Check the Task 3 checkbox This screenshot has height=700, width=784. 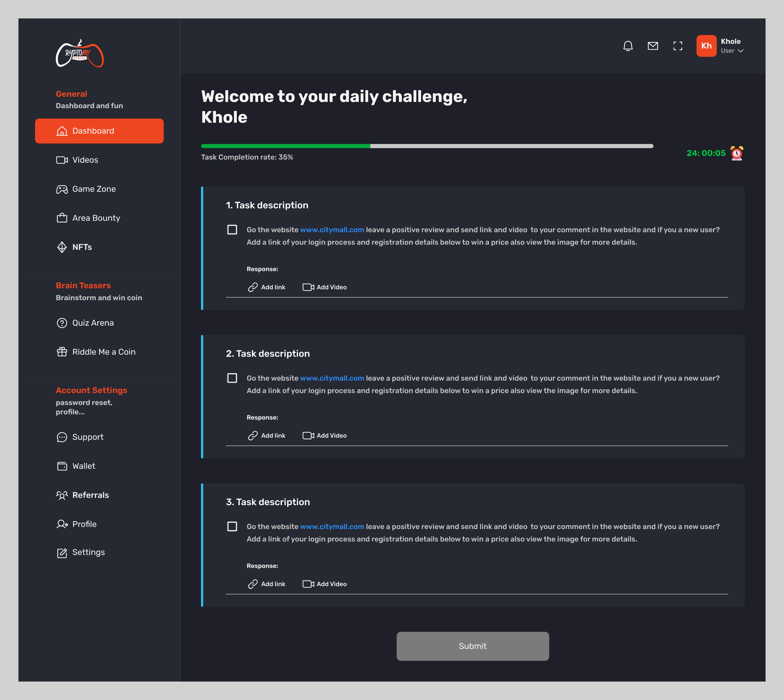pos(232,527)
